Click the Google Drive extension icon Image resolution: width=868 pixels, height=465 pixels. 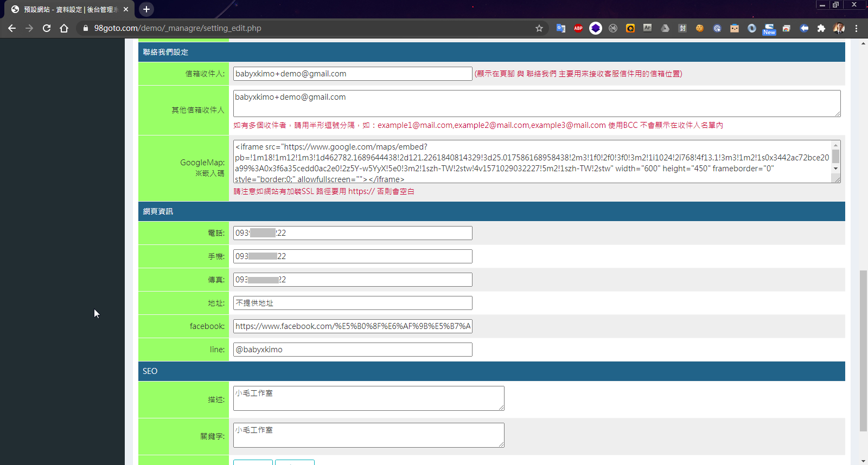click(665, 28)
